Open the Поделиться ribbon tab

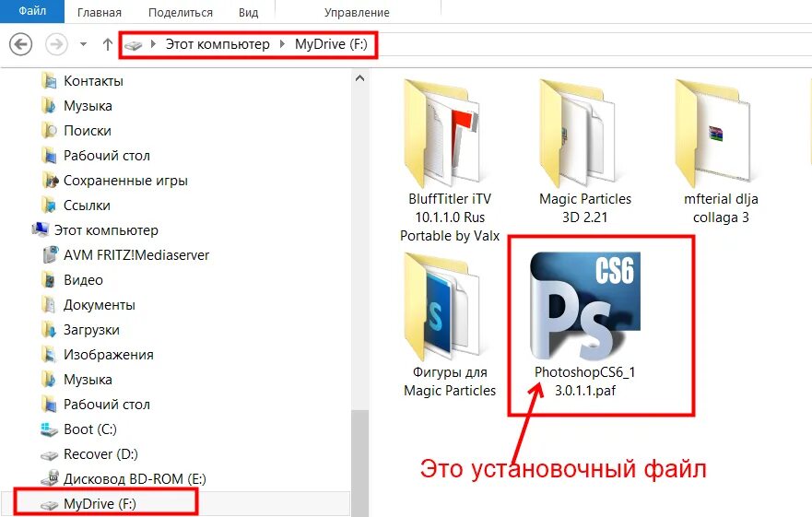tap(181, 12)
